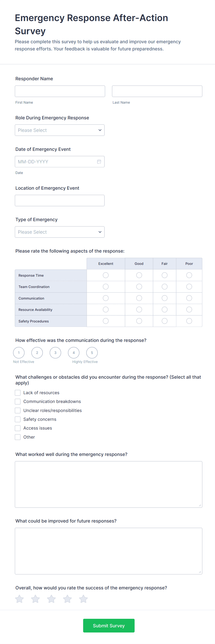Tick Communication breakdowns checkbox
The image size is (215, 644).
click(x=18, y=402)
